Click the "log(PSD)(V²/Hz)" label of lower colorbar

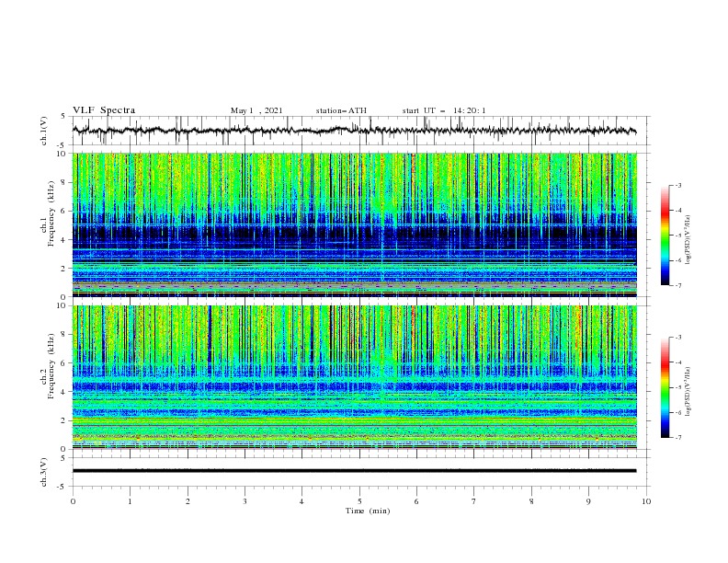(x=688, y=392)
